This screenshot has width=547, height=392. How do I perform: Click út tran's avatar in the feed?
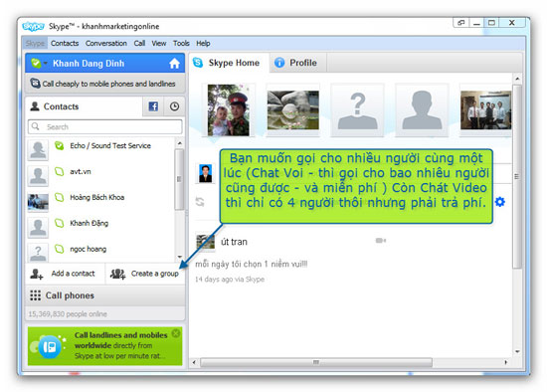click(x=205, y=242)
